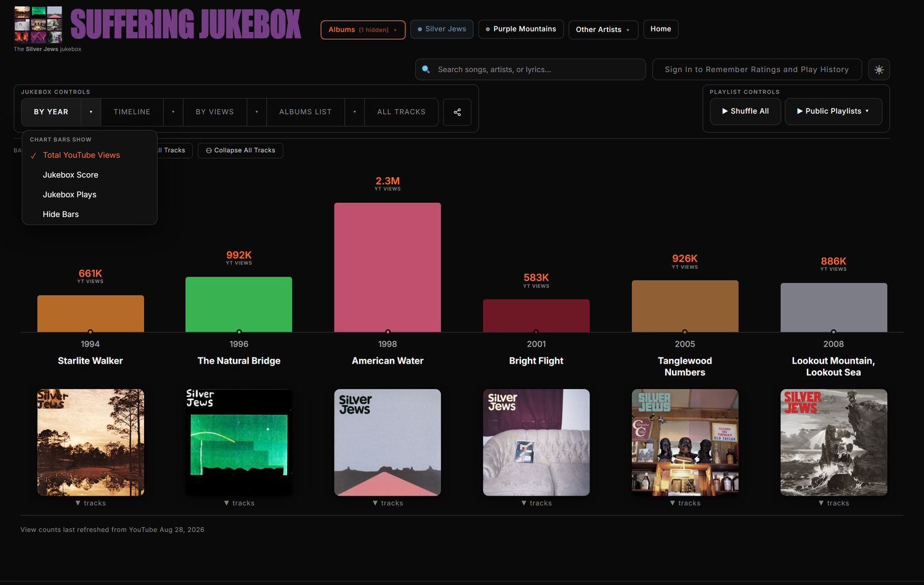Screen dimensions: 924x585
Task: Click the Starlite Walker album title
Action: [x=91, y=361]
